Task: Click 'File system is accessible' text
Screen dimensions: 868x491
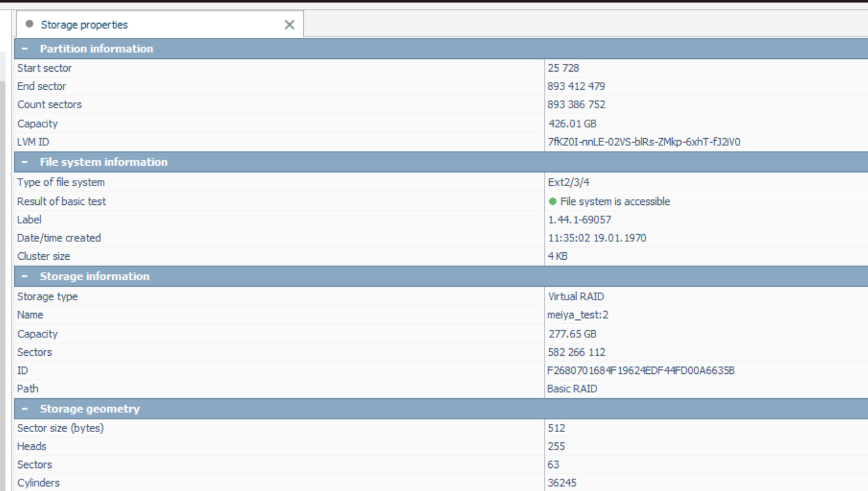Action: (x=615, y=201)
